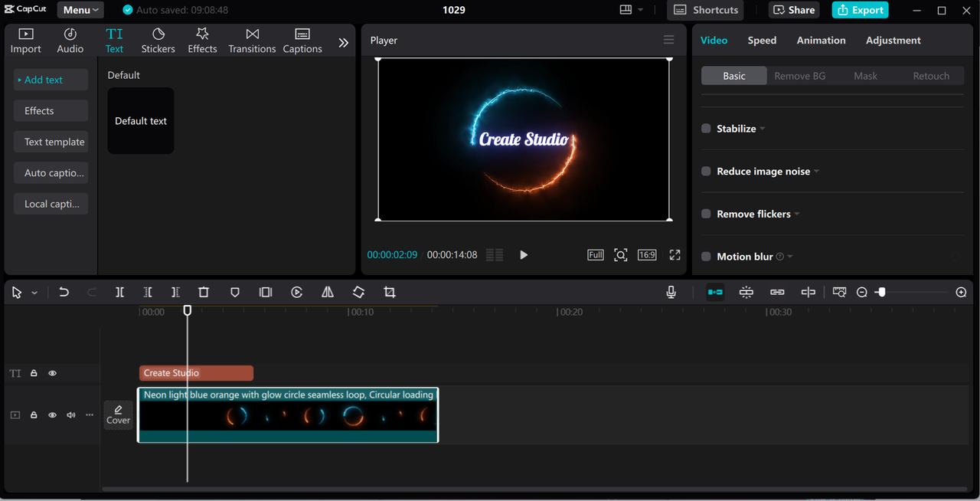Enable the Motion blur checkbox
The image size is (980, 501).
coord(706,257)
